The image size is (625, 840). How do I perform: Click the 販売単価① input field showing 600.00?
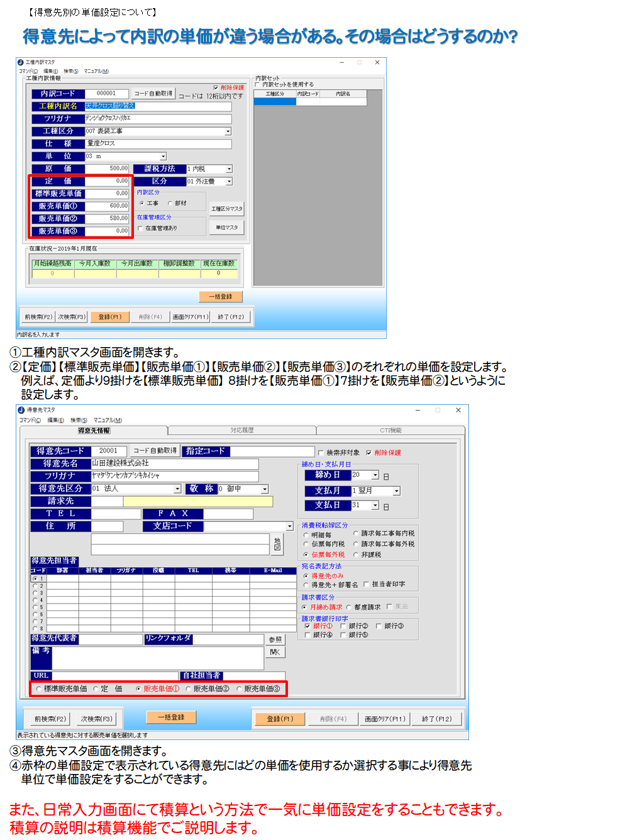(107, 206)
